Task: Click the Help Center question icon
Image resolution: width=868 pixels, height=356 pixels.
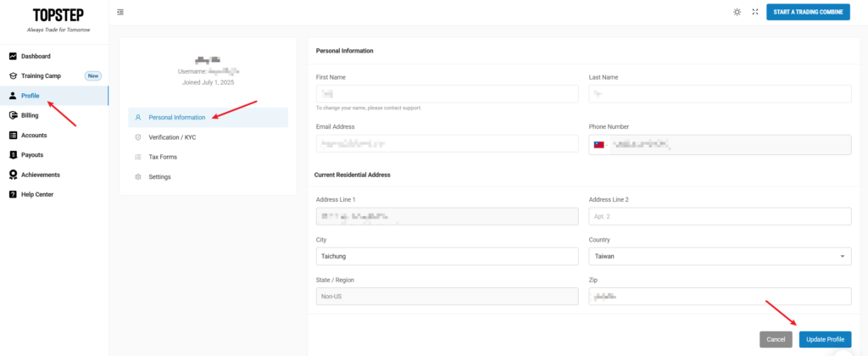Action: click(13, 195)
